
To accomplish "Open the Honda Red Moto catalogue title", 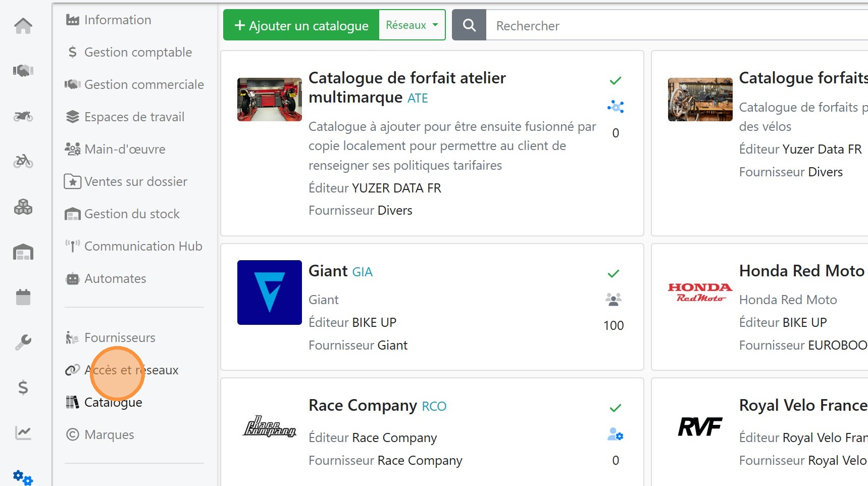I will pos(802,271).
